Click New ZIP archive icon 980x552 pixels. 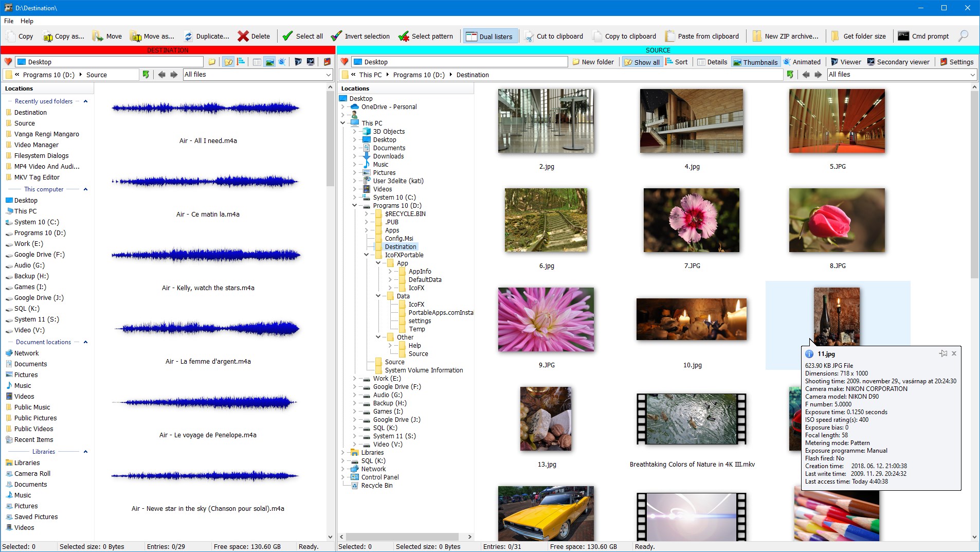[x=757, y=36]
